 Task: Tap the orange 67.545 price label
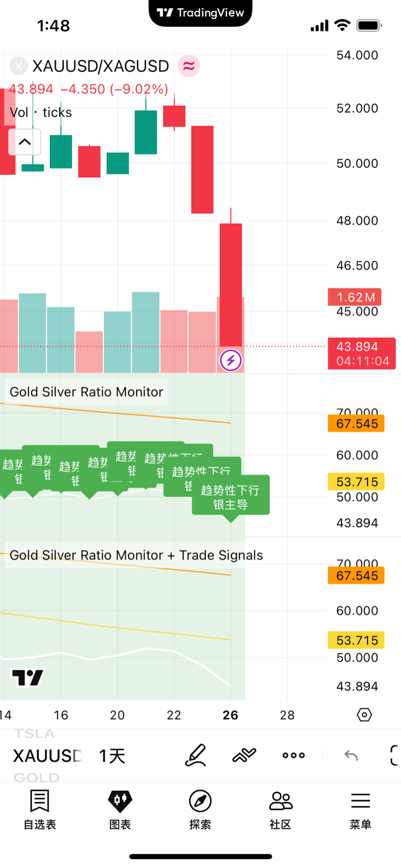pos(357,423)
